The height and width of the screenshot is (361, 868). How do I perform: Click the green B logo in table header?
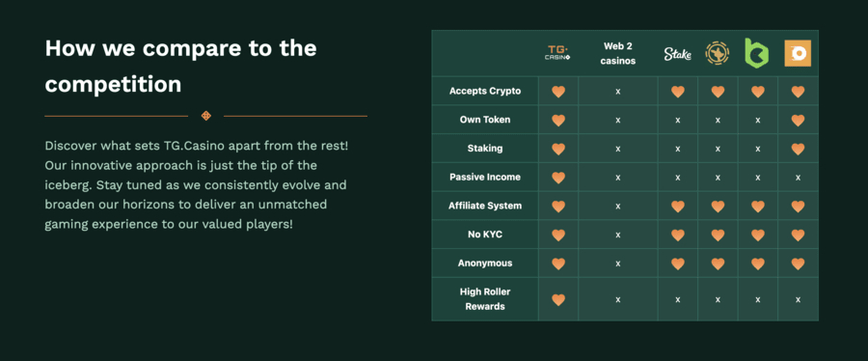pyautogui.click(x=757, y=53)
